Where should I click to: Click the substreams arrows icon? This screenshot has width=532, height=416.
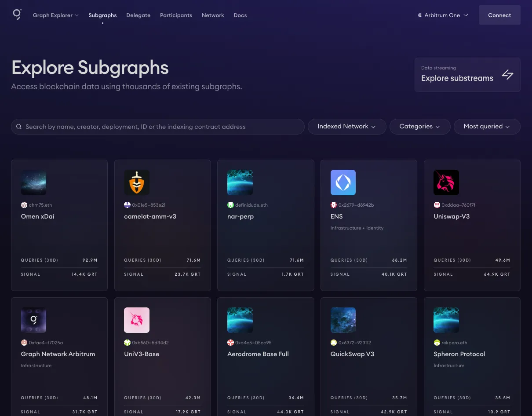tap(507, 75)
